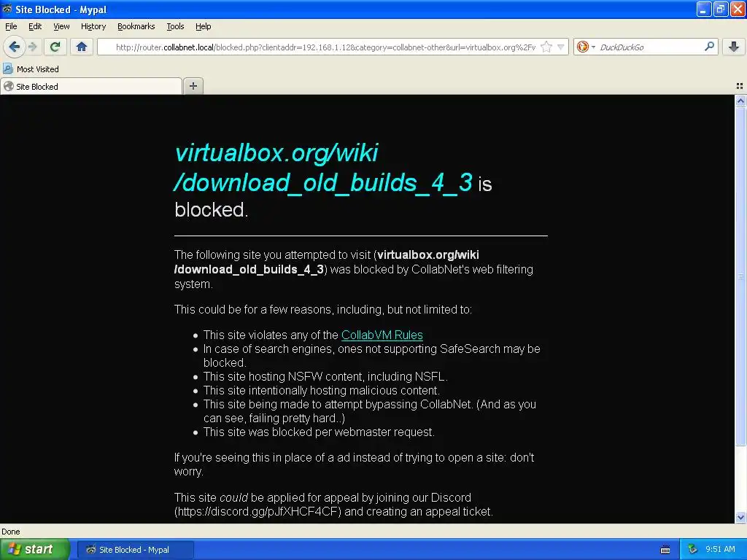Screen dimensions: 747x560
Task: Select the Site Blocked tab
Action: 91,86
